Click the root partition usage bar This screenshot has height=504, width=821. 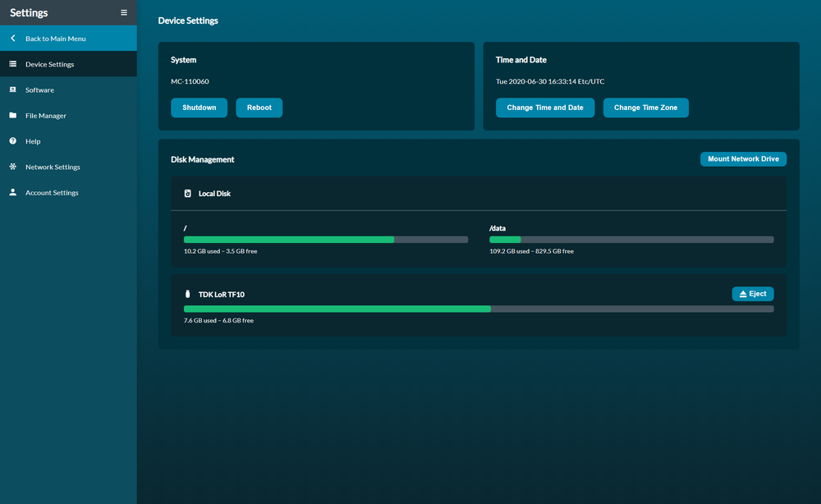326,240
